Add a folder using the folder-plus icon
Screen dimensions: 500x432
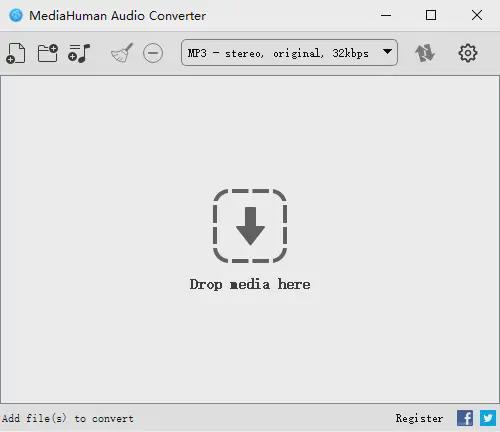tap(48, 53)
